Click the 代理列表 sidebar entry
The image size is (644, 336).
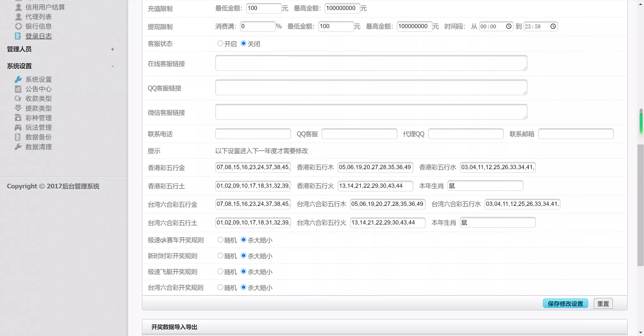[x=38, y=17]
